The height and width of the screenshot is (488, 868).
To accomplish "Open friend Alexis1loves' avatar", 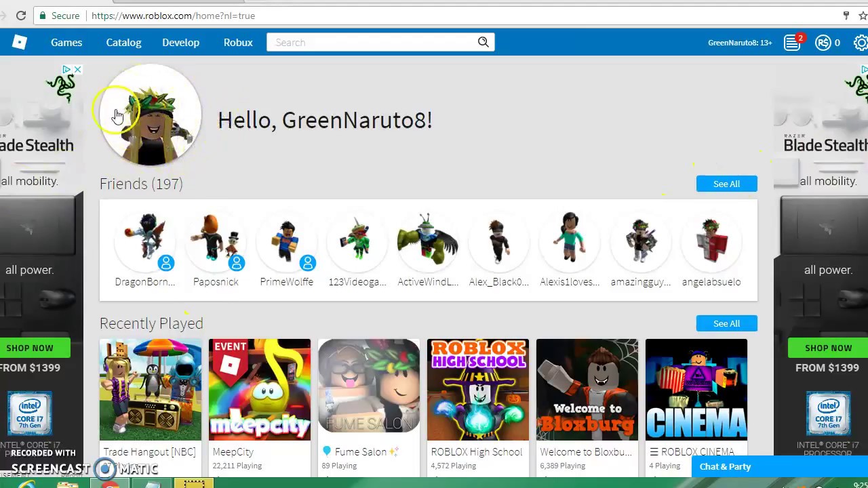I will click(570, 241).
